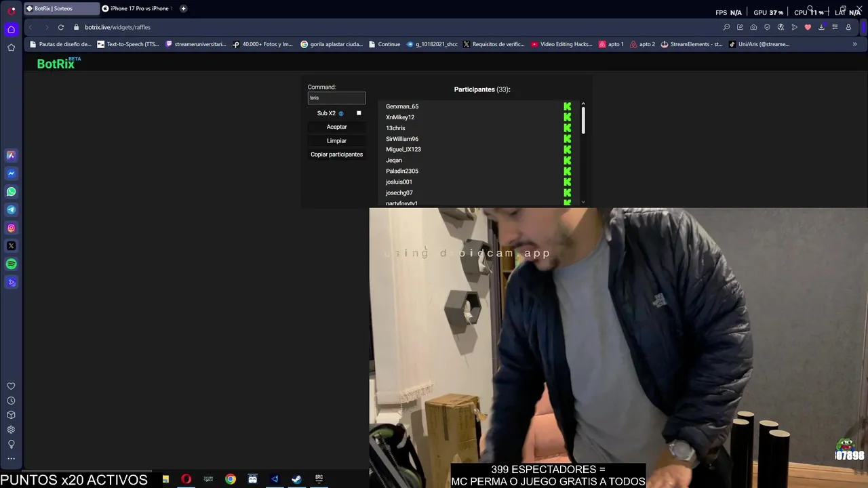Open the snapshot camera tool
Viewport: 868px width, 488px height.
(x=753, y=27)
